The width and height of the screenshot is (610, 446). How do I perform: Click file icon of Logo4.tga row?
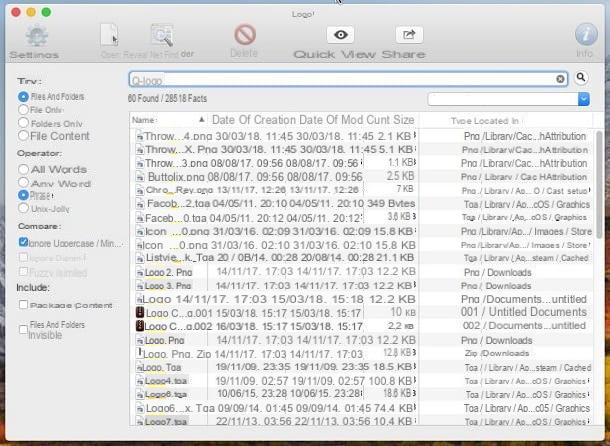tap(139, 381)
